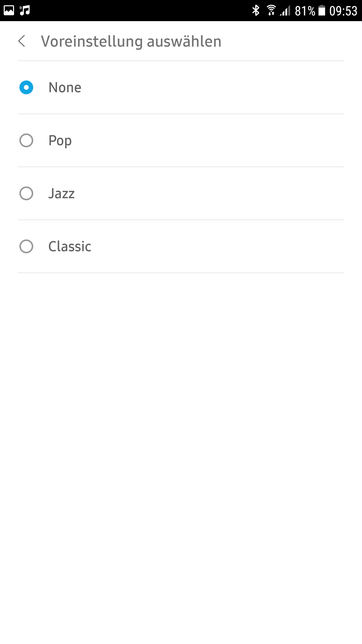
Task: Choose the None preset label
Action: [65, 88]
